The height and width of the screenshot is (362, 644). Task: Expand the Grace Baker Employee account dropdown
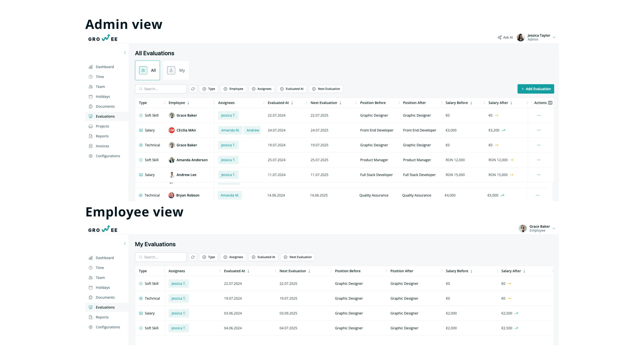tap(554, 229)
